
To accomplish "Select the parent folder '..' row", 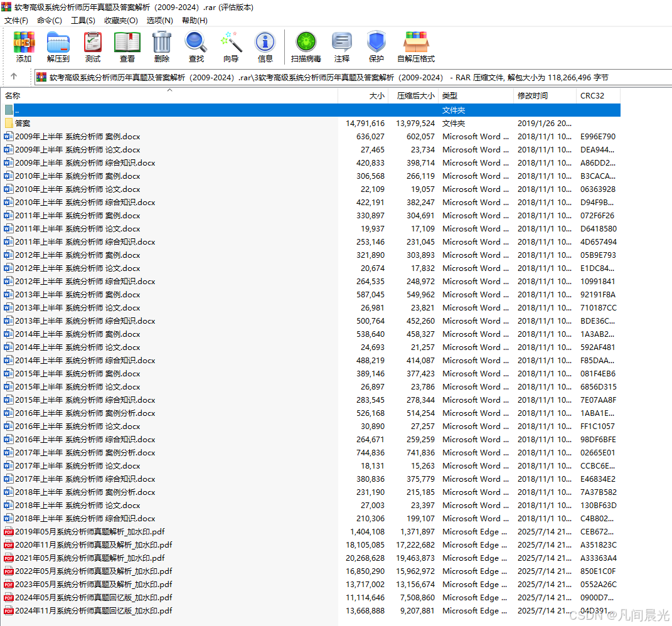I will [312, 110].
